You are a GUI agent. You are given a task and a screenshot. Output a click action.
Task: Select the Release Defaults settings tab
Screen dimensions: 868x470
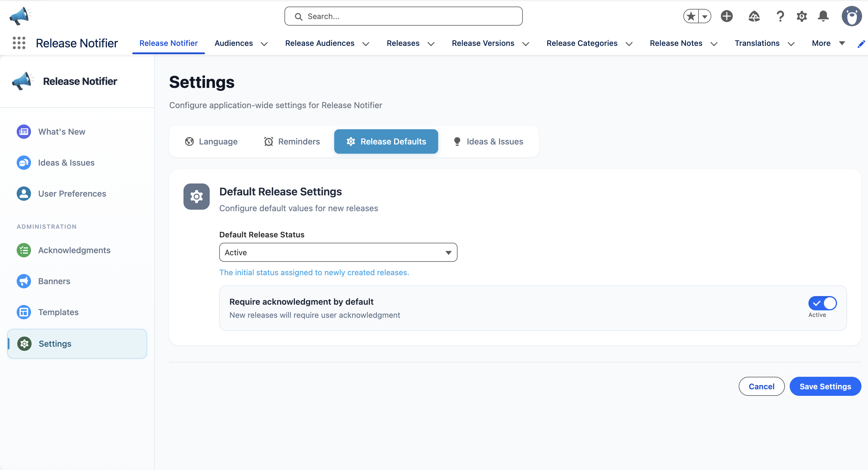point(386,141)
